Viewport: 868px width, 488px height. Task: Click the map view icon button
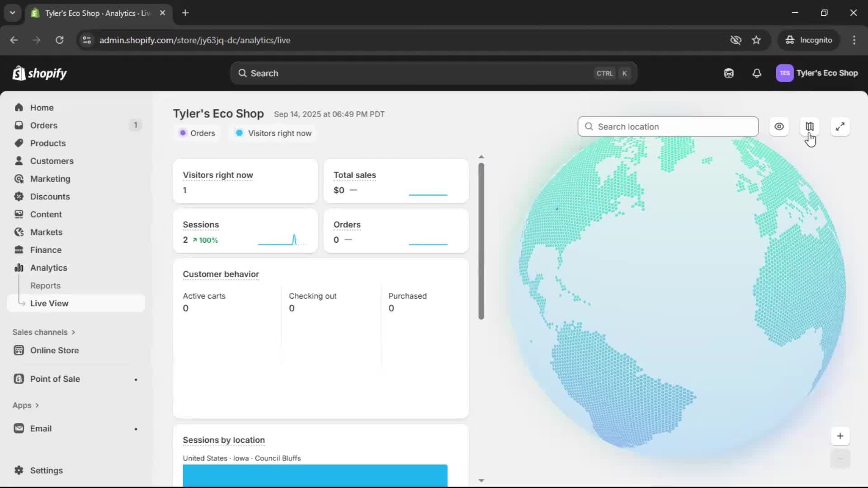click(809, 127)
